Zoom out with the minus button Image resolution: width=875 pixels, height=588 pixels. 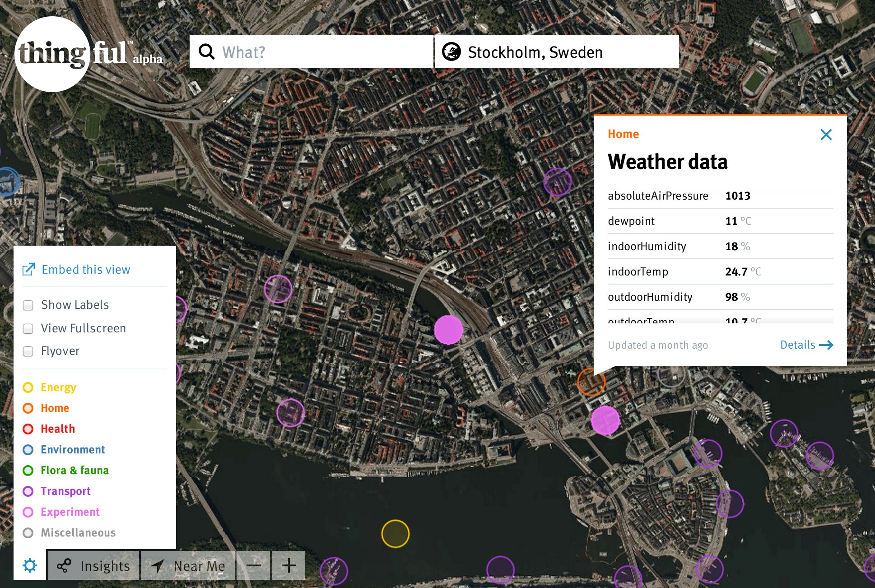click(253, 565)
